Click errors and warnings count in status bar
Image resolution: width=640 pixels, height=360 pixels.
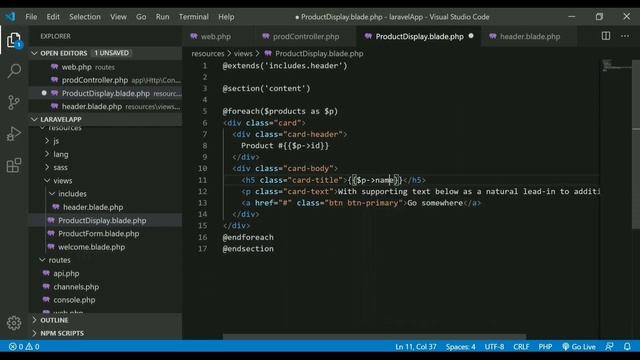point(24,347)
